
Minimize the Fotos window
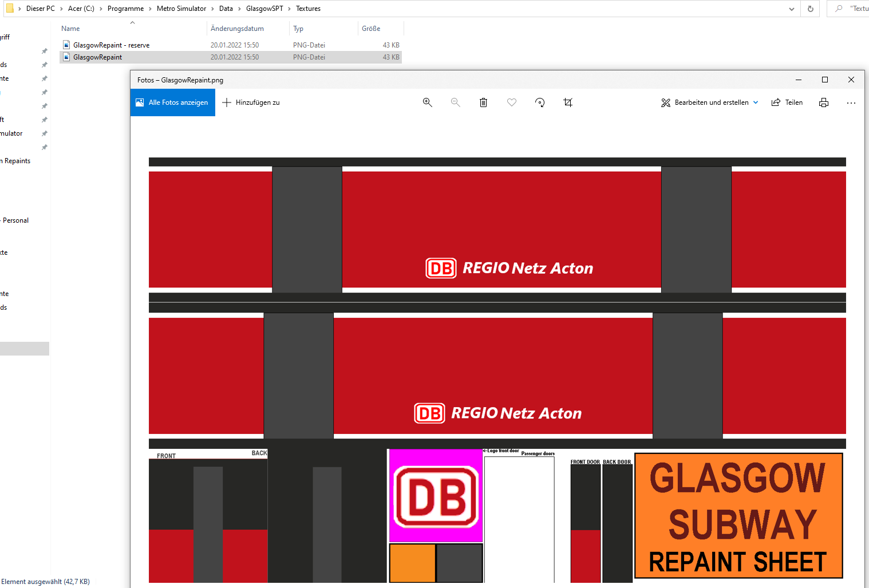[799, 80]
